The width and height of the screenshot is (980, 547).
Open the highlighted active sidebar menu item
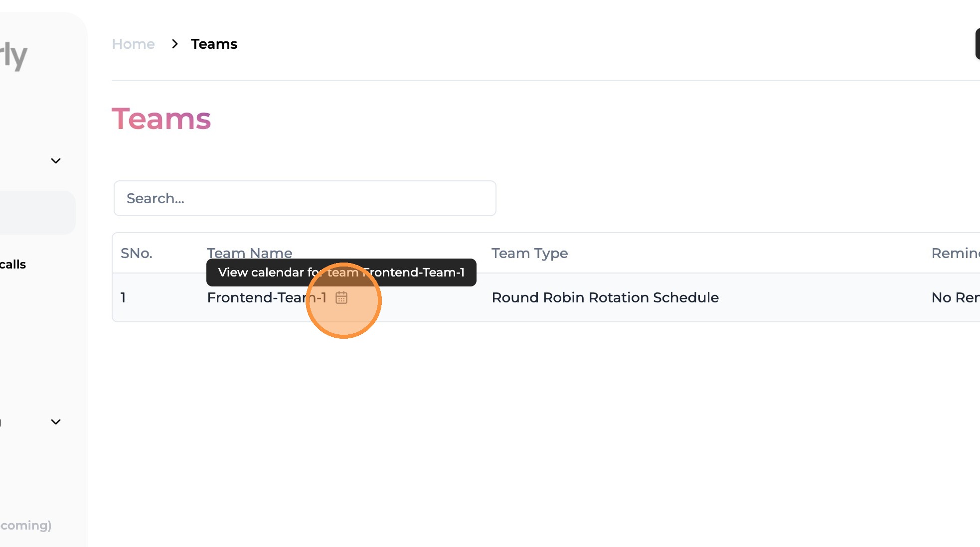37,213
